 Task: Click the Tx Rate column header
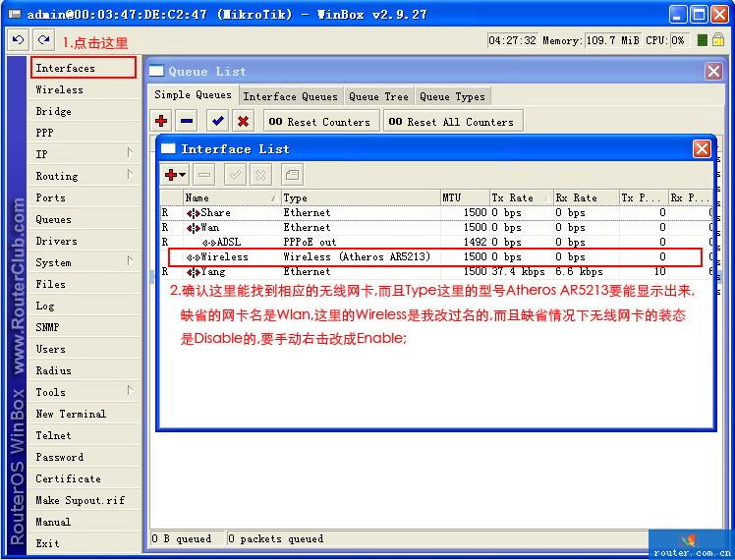pos(521,197)
